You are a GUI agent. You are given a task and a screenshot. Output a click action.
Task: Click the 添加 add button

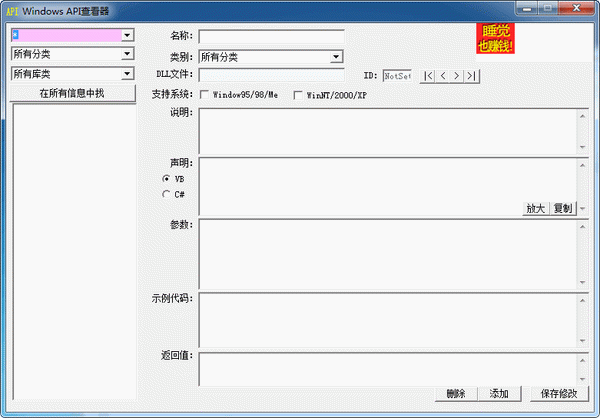pyautogui.click(x=499, y=394)
